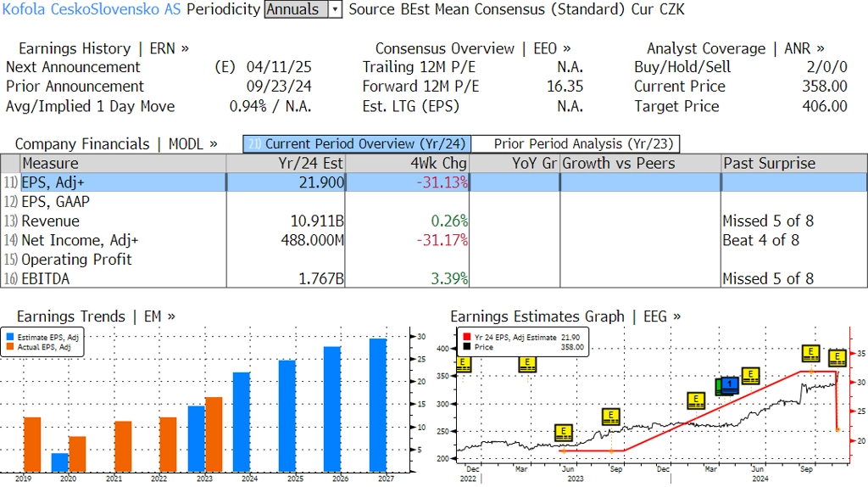
Task: Click the Current Price 358.00 value
Action: pos(825,87)
